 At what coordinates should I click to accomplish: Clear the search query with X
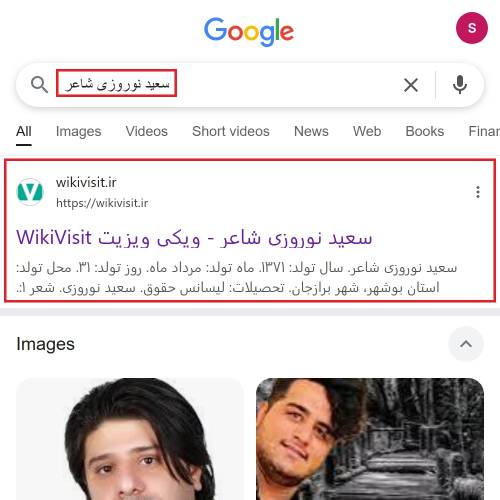click(x=411, y=85)
